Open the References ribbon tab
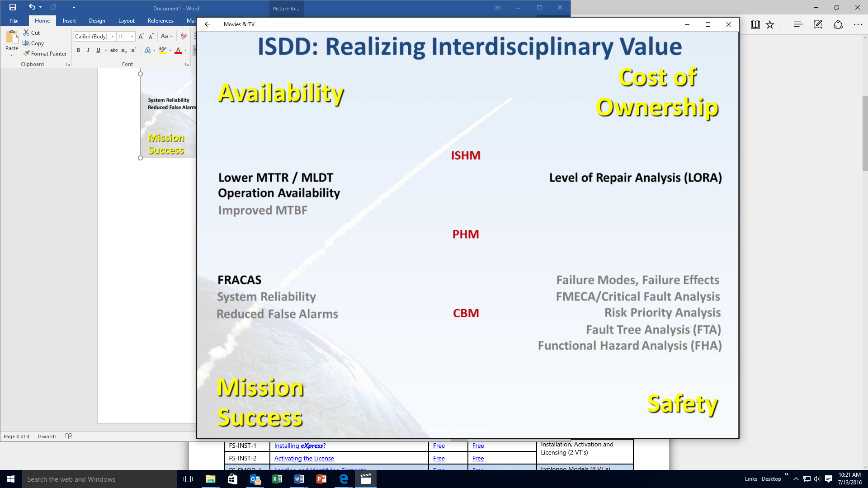This screenshot has height=488, width=868. coord(160,21)
